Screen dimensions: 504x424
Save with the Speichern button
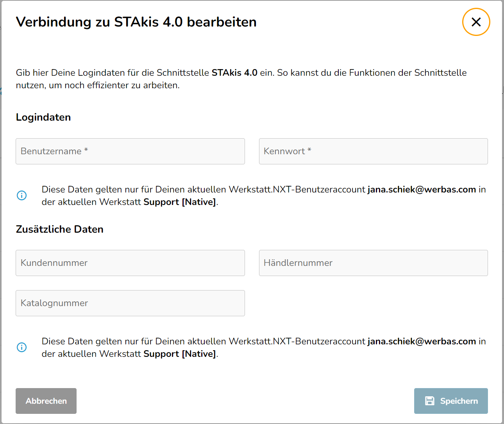451,401
